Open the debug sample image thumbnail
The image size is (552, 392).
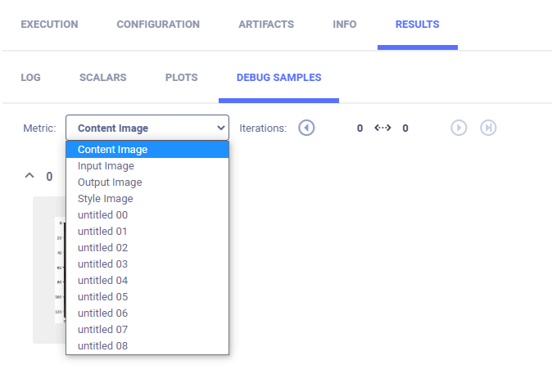(49, 270)
